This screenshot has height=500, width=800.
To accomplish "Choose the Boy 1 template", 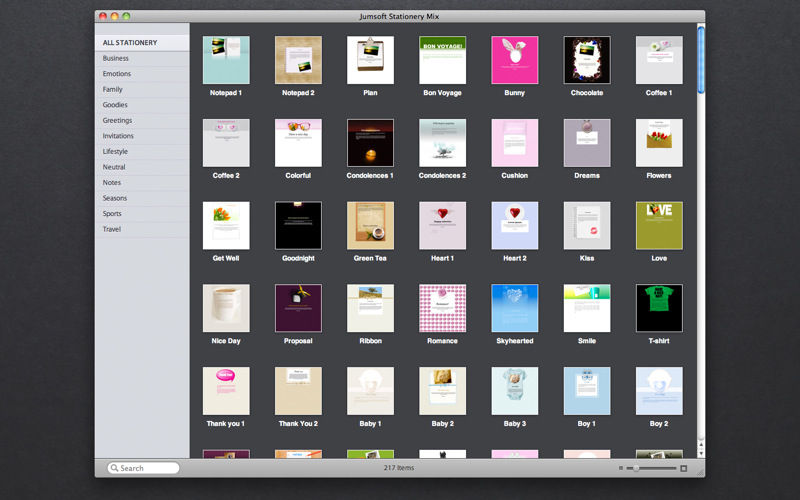I will tap(587, 391).
